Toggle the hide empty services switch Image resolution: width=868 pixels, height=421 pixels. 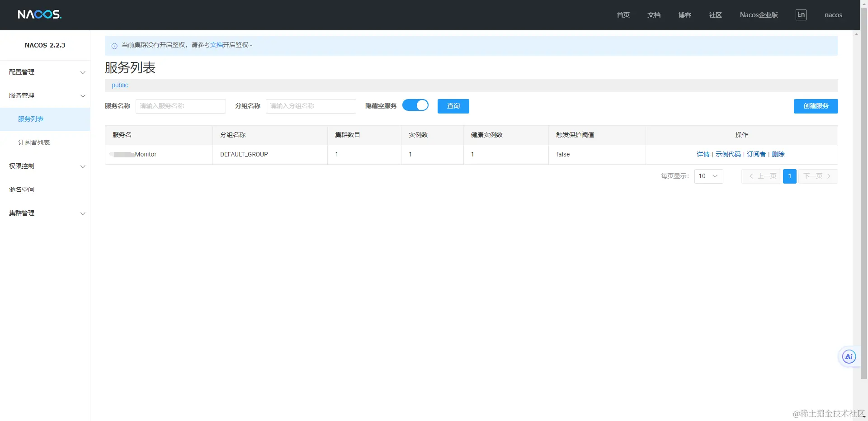click(x=415, y=105)
